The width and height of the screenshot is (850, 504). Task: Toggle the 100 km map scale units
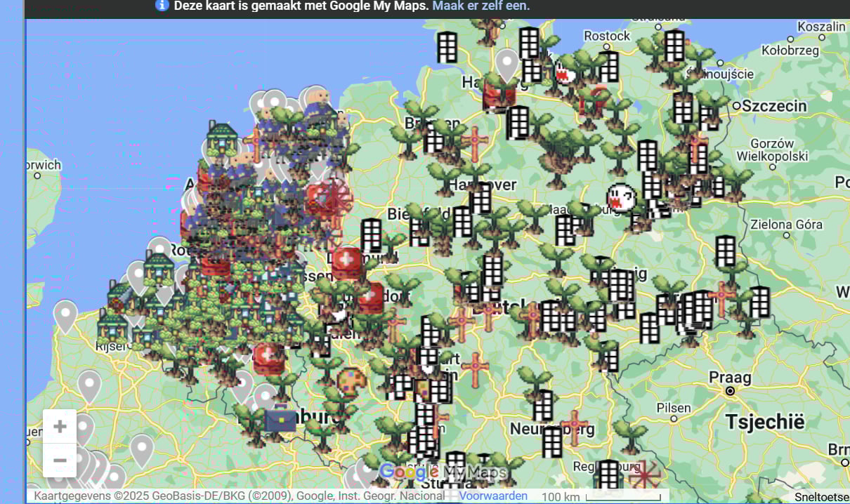coord(601,497)
